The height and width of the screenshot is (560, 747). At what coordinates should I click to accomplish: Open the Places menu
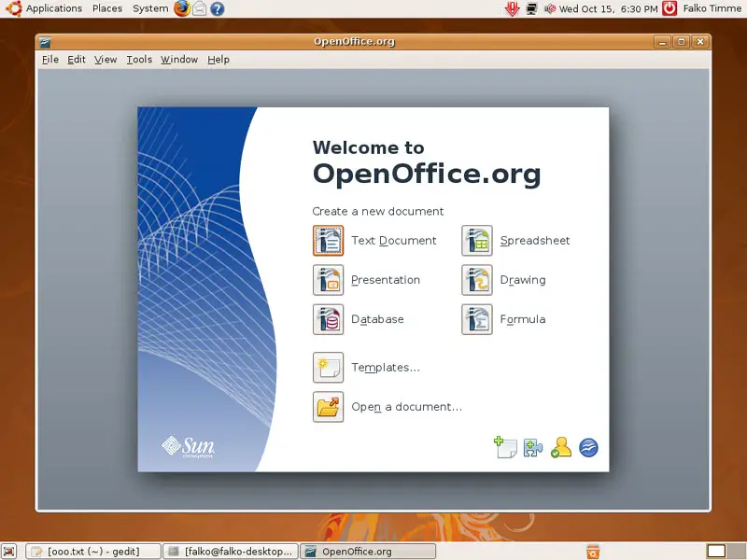[107, 8]
